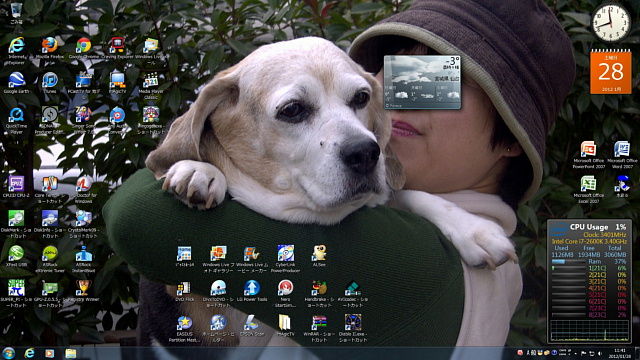
Task: Open Internet Explorer pinned on the taskbar
Action: pyautogui.click(x=29, y=353)
